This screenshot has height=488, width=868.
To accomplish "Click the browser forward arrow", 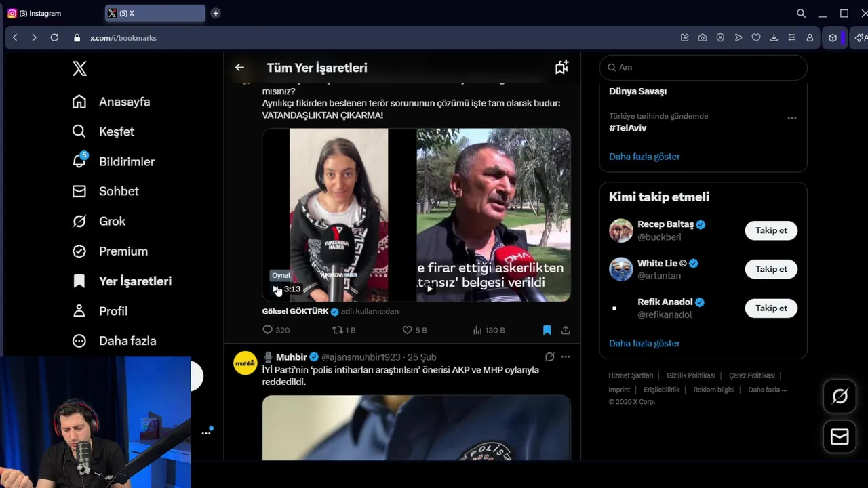I will point(34,38).
